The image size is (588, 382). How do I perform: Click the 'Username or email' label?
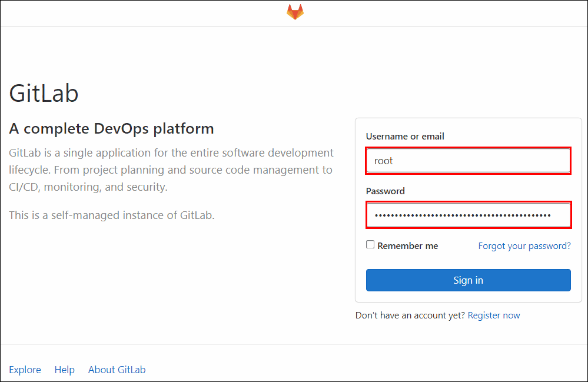coord(405,137)
